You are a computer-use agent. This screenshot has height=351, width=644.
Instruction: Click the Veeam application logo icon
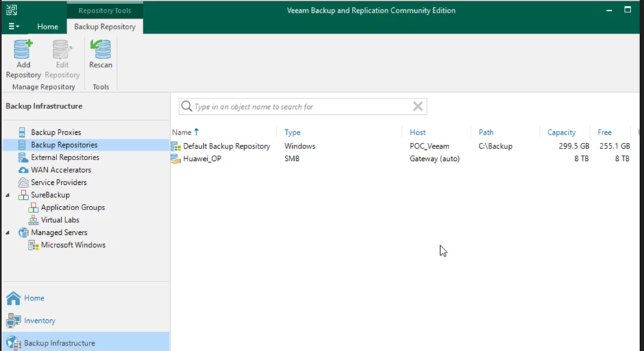click(x=12, y=10)
